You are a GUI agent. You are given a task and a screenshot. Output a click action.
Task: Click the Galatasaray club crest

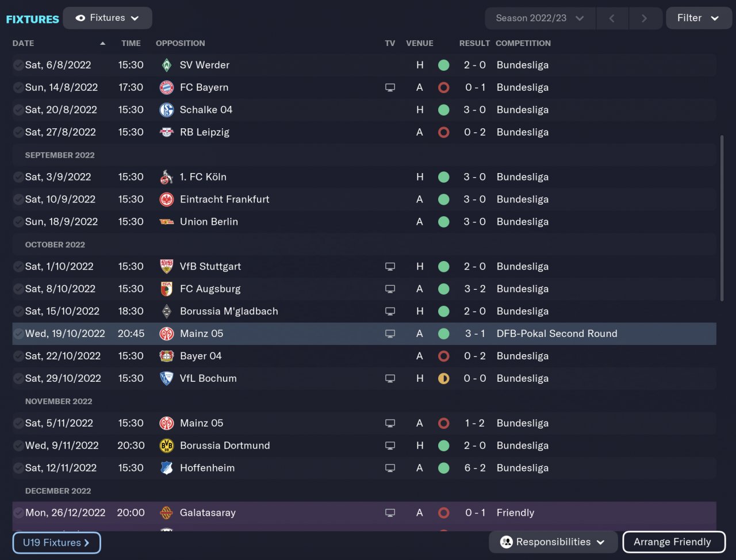pos(166,513)
